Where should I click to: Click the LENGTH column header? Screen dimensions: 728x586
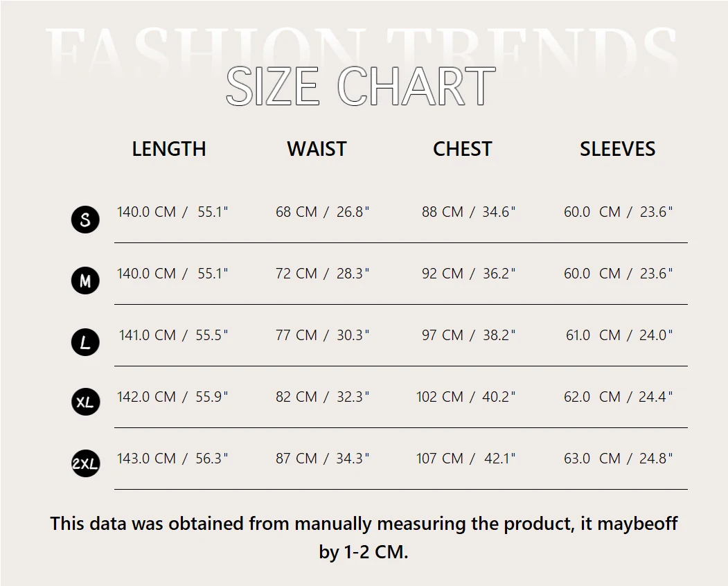(x=169, y=149)
